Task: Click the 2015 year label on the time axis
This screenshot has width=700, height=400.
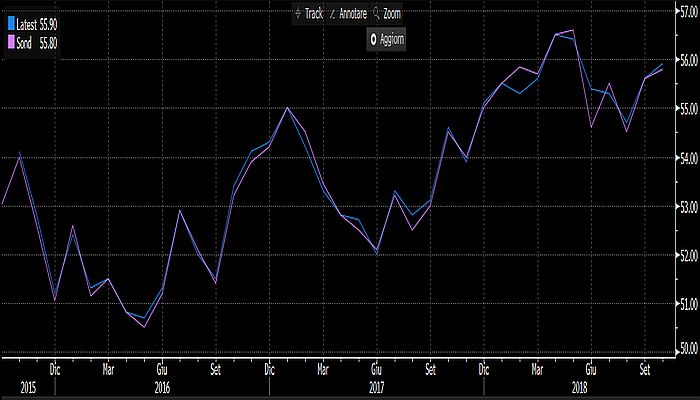Action: click(27, 385)
